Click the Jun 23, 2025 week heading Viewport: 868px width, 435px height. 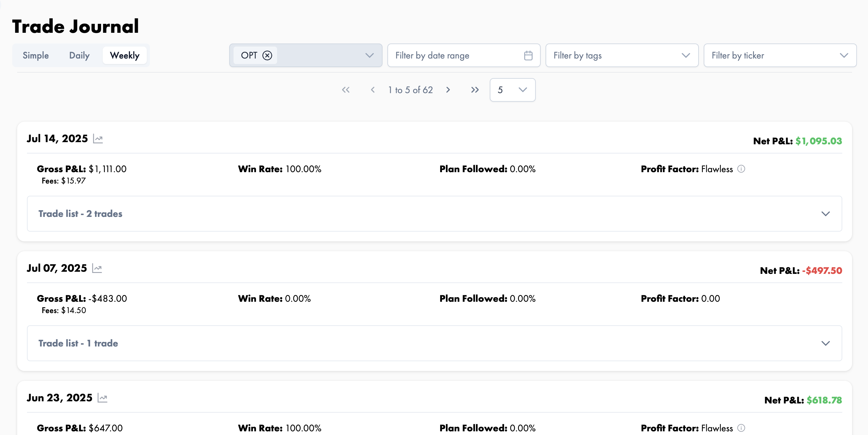click(x=59, y=398)
